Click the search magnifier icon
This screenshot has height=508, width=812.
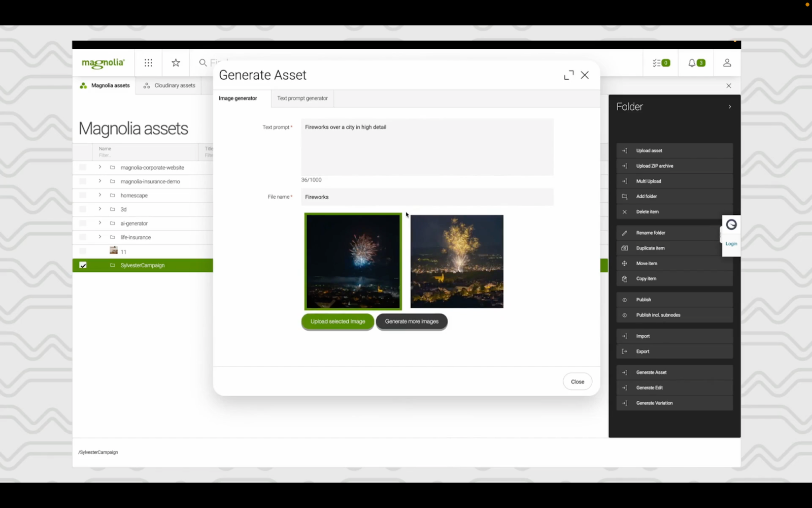click(203, 63)
